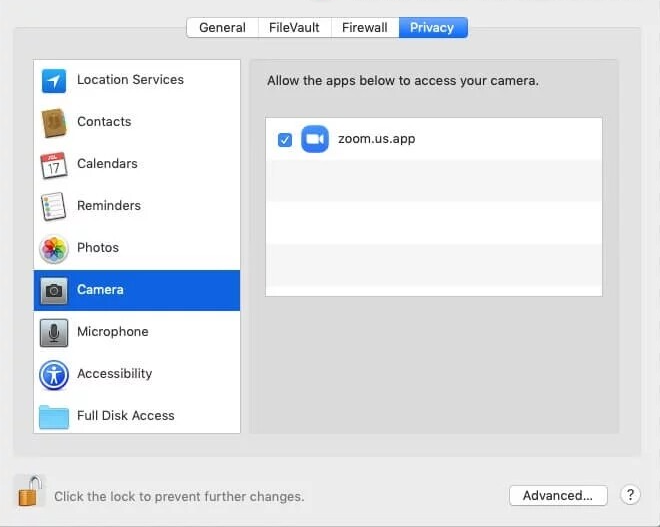Open help with the question mark button

click(630, 495)
